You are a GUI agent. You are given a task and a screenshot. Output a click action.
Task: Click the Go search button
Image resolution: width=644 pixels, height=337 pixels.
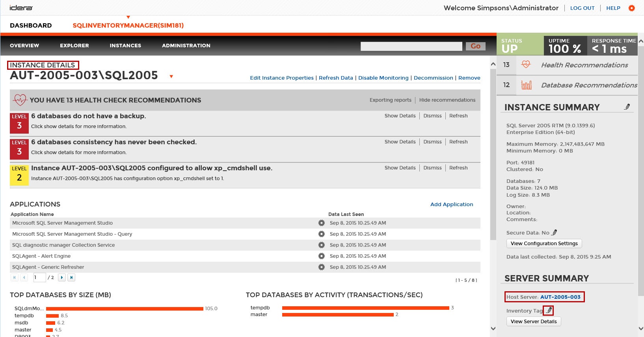pos(476,46)
